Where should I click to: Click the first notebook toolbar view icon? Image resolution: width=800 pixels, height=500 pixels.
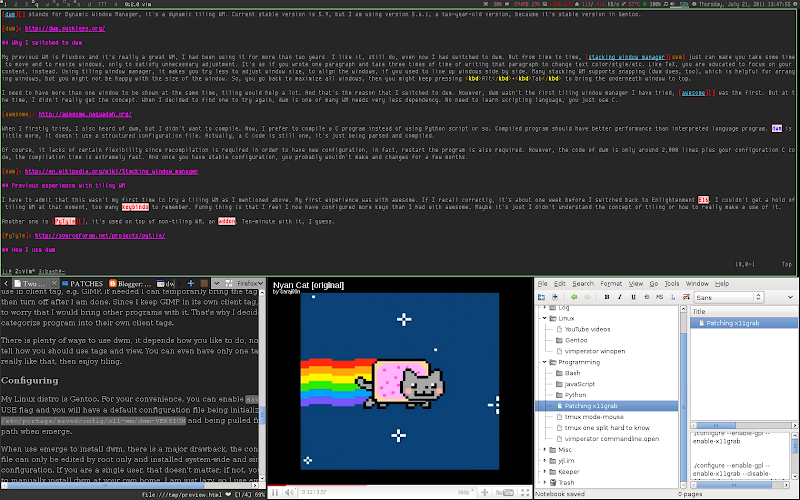point(541,297)
